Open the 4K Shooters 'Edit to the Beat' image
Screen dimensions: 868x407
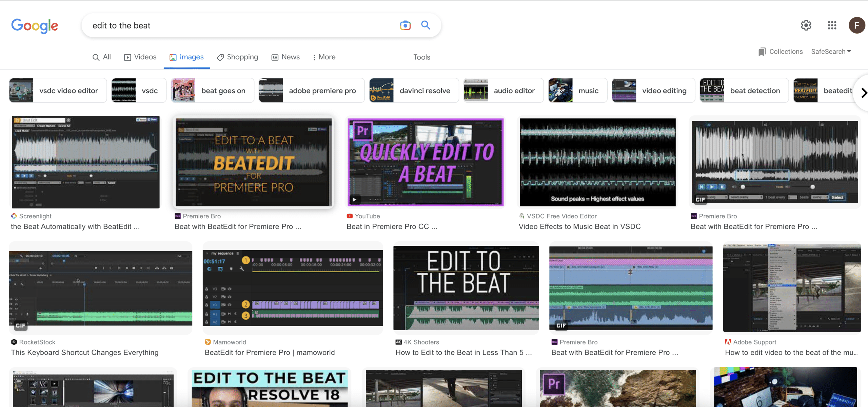coord(466,288)
